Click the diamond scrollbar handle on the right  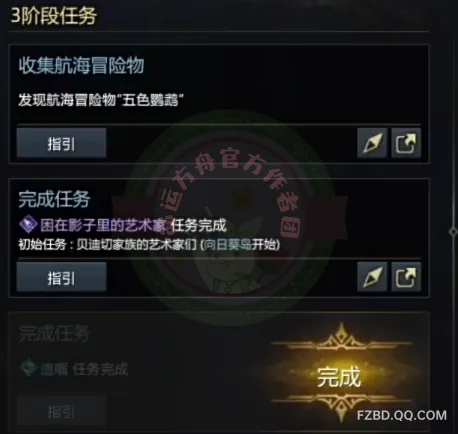pos(453,231)
